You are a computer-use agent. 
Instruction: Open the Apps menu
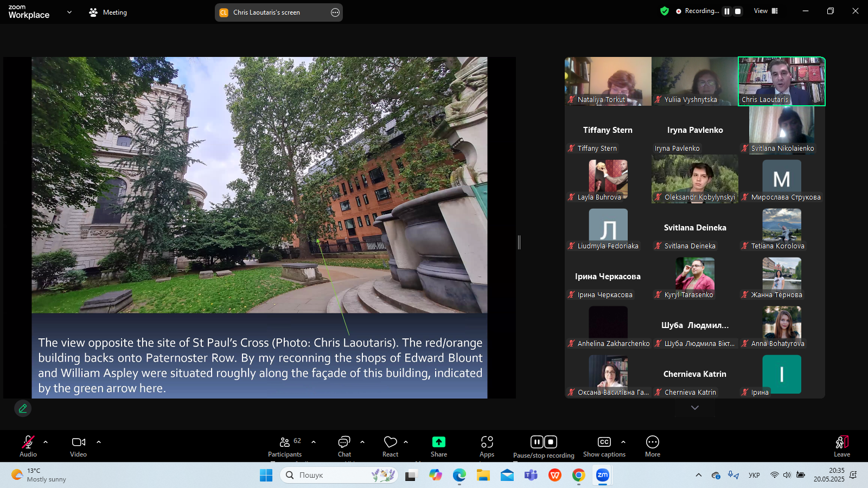pyautogui.click(x=487, y=446)
